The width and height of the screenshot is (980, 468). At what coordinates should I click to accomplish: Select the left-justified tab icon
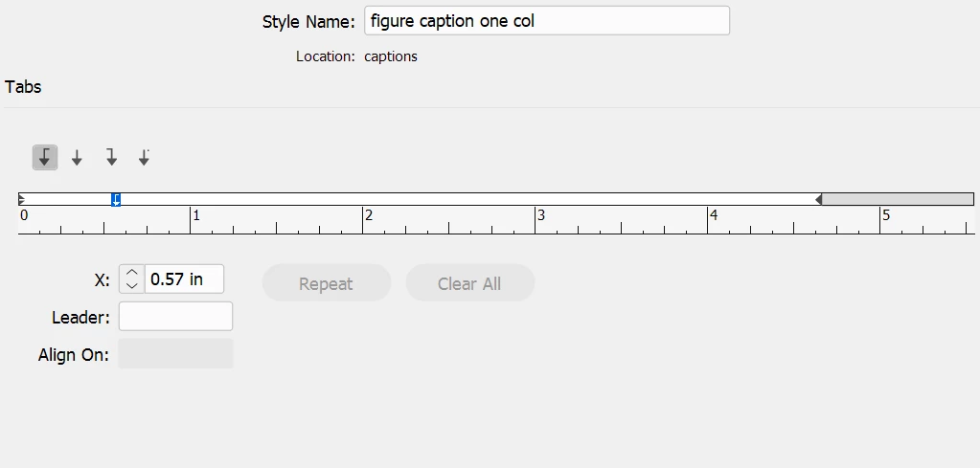pyautogui.click(x=44, y=158)
